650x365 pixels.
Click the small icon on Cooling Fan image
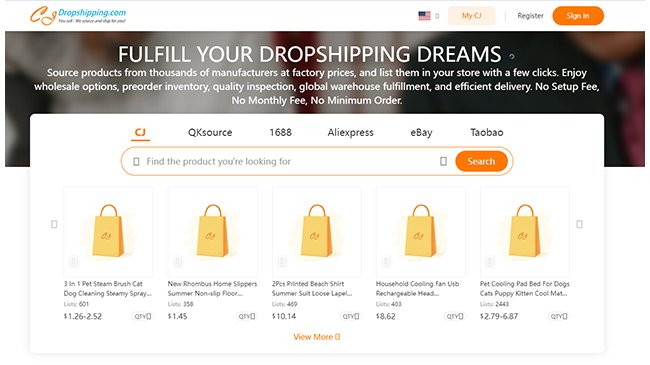click(386, 261)
